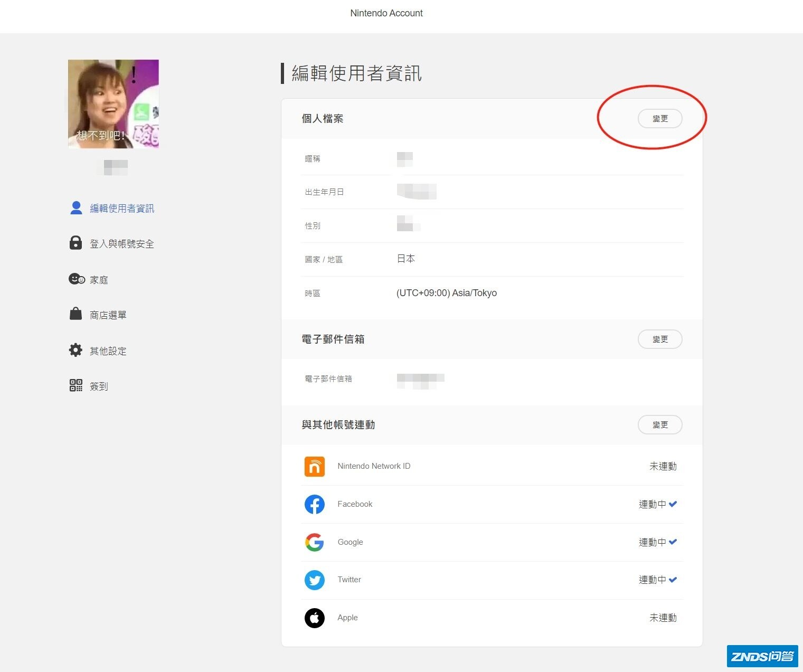
Task: Click the 暱稱 field label
Action: point(313,158)
